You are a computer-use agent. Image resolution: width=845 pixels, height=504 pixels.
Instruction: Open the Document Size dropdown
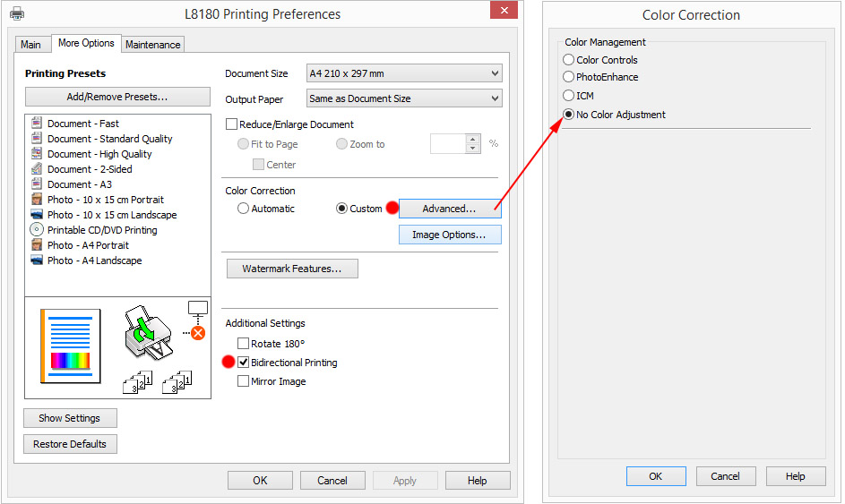pyautogui.click(x=403, y=73)
